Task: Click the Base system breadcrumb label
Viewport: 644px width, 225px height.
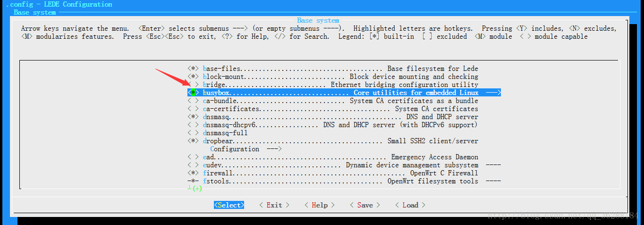Action: (x=34, y=12)
